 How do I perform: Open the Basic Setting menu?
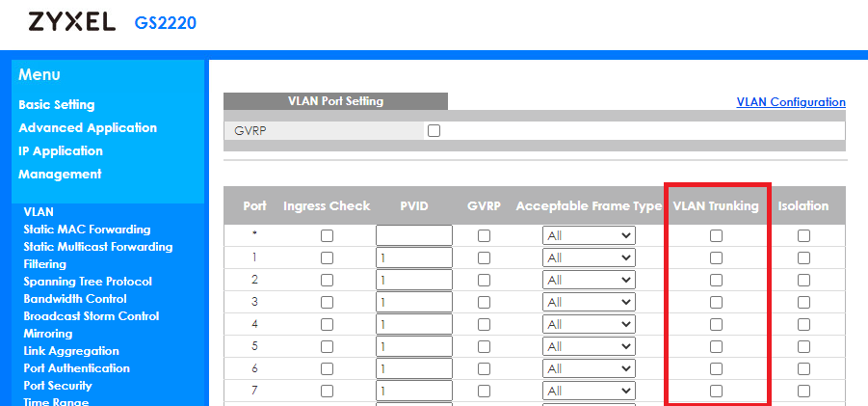tap(57, 105)
